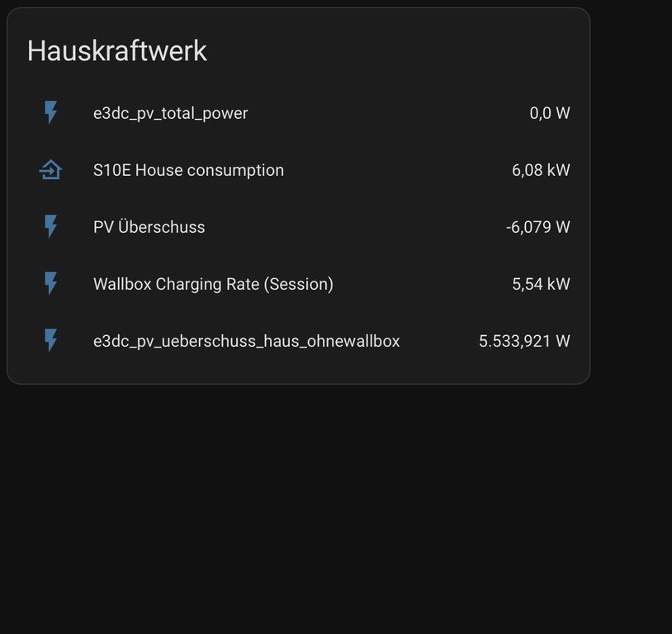
Task: Select the PV Überschuss entity name
Action: pyautogui.click(x=149, y=227)
